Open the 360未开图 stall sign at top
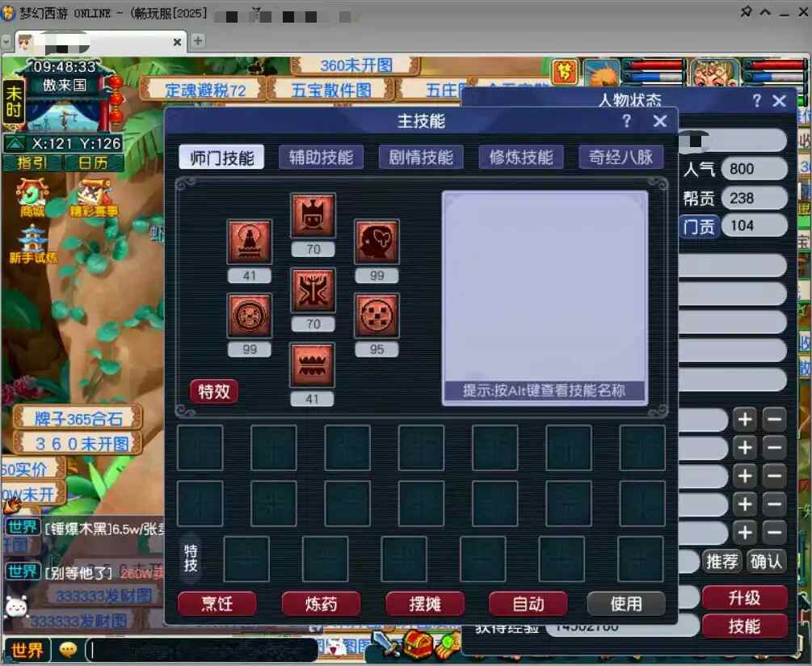 356,65
